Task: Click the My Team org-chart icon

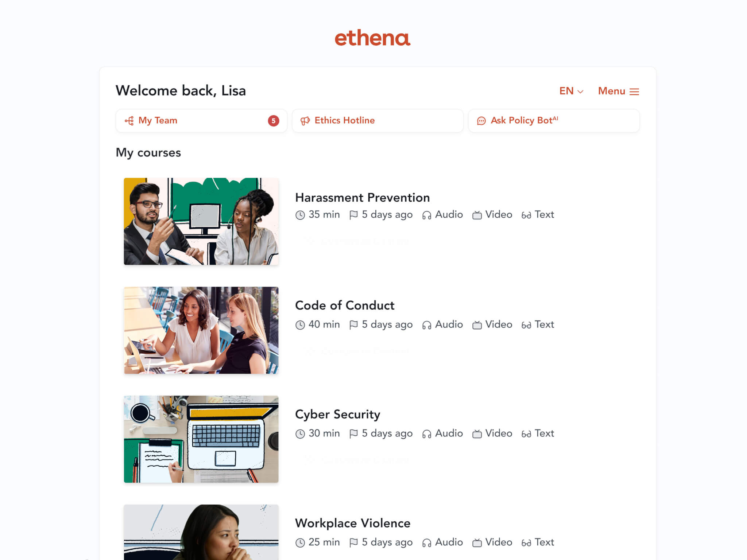Action: 129,121
